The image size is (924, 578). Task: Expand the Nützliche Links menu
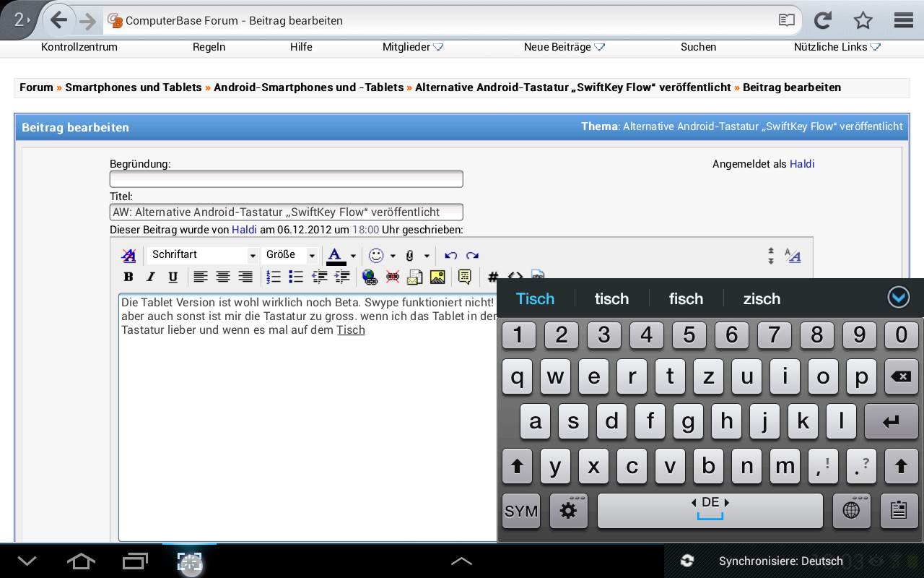[x=837, y=47]
